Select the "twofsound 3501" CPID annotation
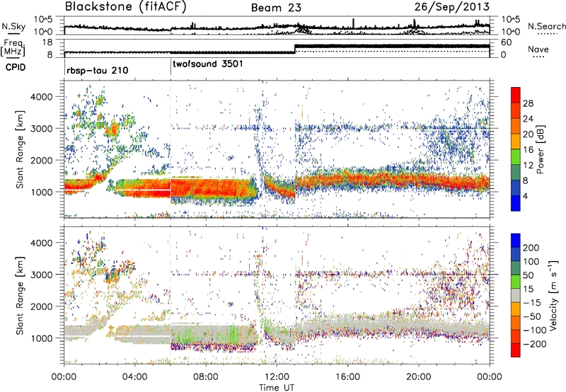The image size is (566, 392). (208, 64)
